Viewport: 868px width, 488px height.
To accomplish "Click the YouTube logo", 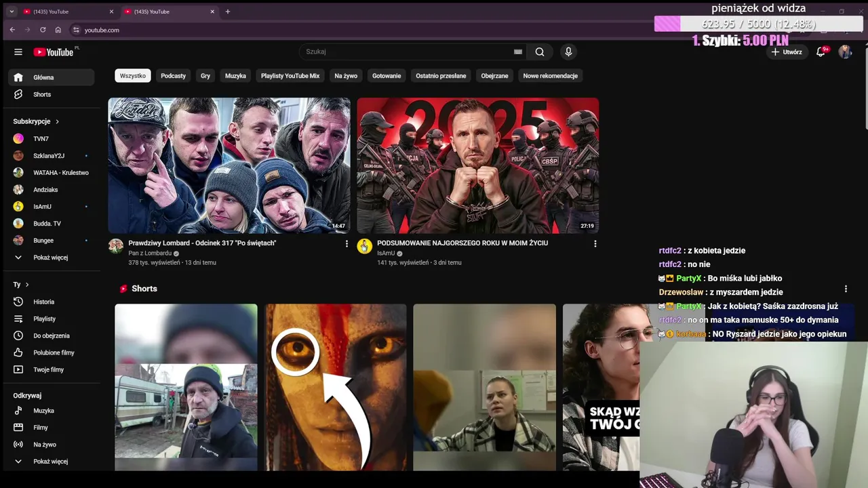I will pyautogui.click(x=54, y=52).
